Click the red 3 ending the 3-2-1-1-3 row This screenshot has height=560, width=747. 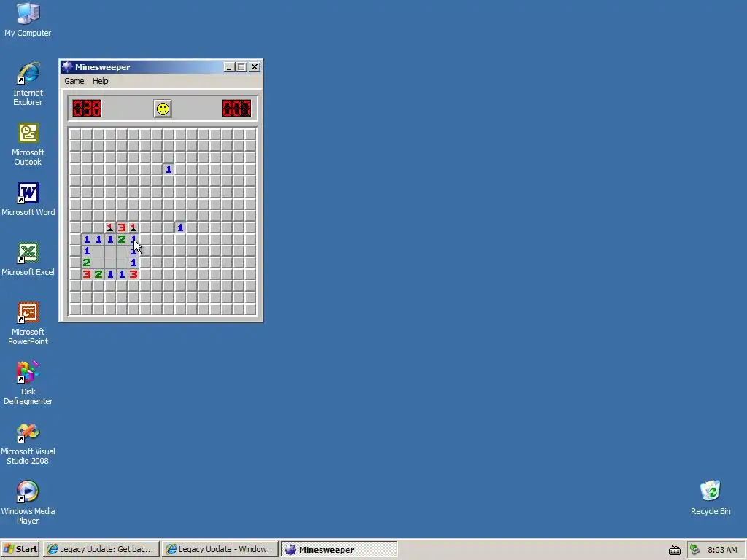tap(133, 274)
